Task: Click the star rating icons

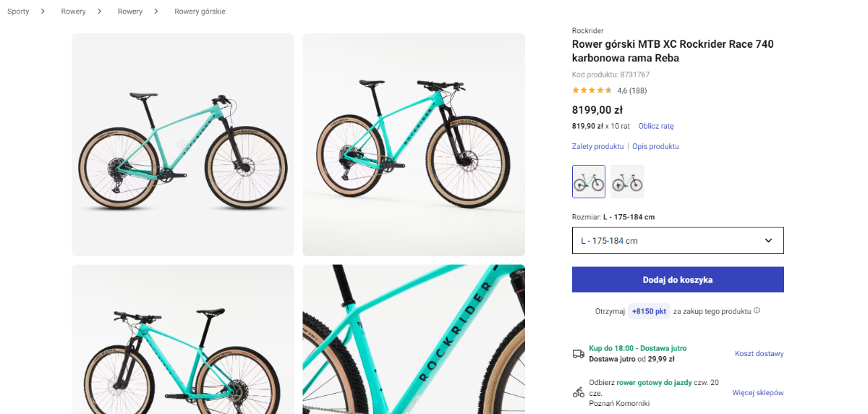Action: point(592,90)
